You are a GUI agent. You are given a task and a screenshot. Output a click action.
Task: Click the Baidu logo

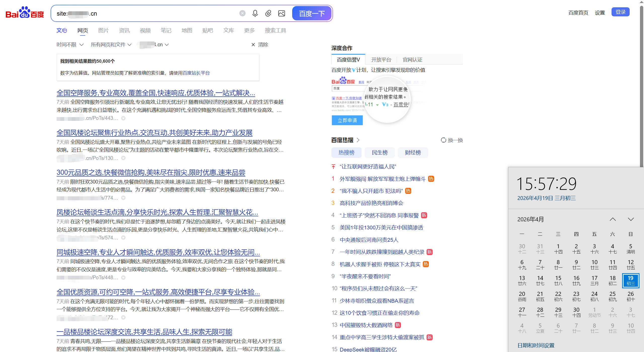coord(25,13)
